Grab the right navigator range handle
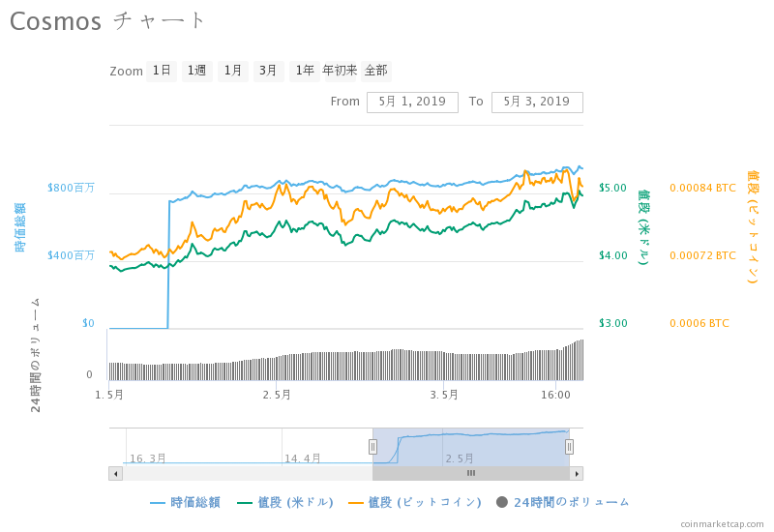774x532 pixels. (569, 447)
